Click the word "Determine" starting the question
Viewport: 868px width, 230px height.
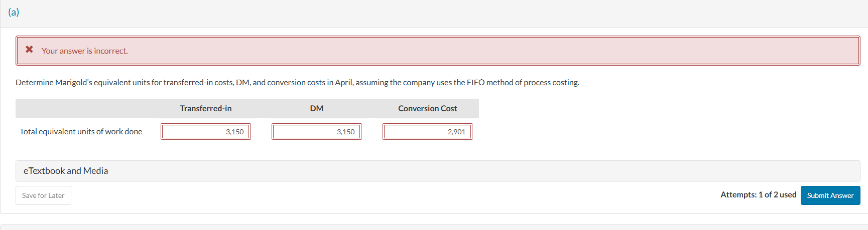click(34, 83)
